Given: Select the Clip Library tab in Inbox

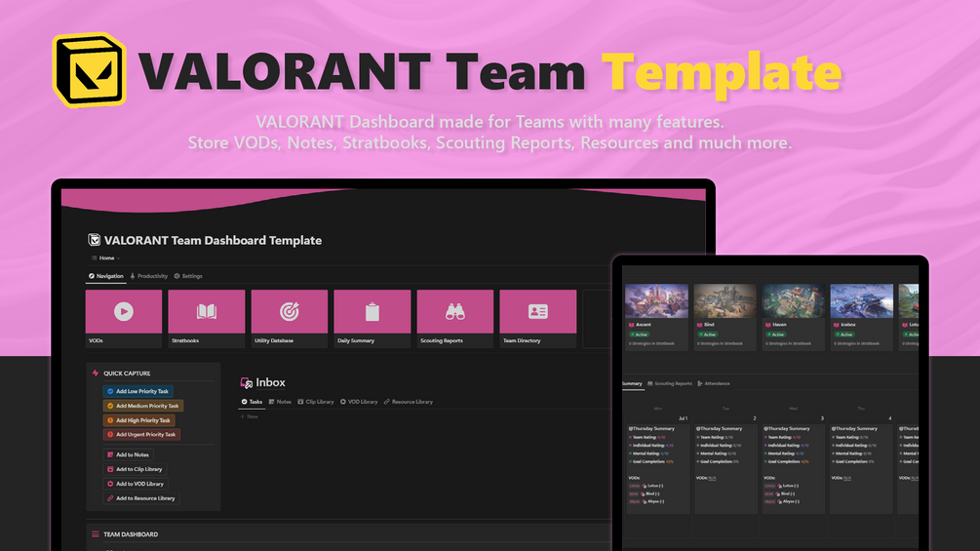Looking at the screenshot, I should [316, 402].
